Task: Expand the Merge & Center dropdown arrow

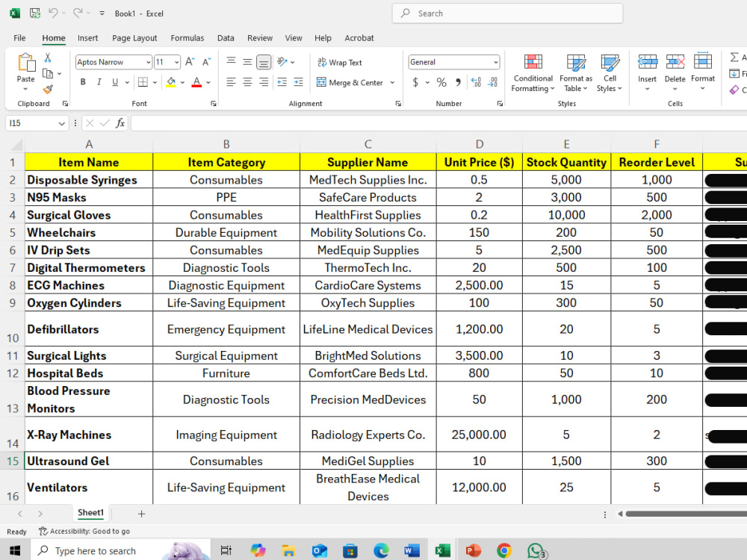Action: [x=392, y=82]
